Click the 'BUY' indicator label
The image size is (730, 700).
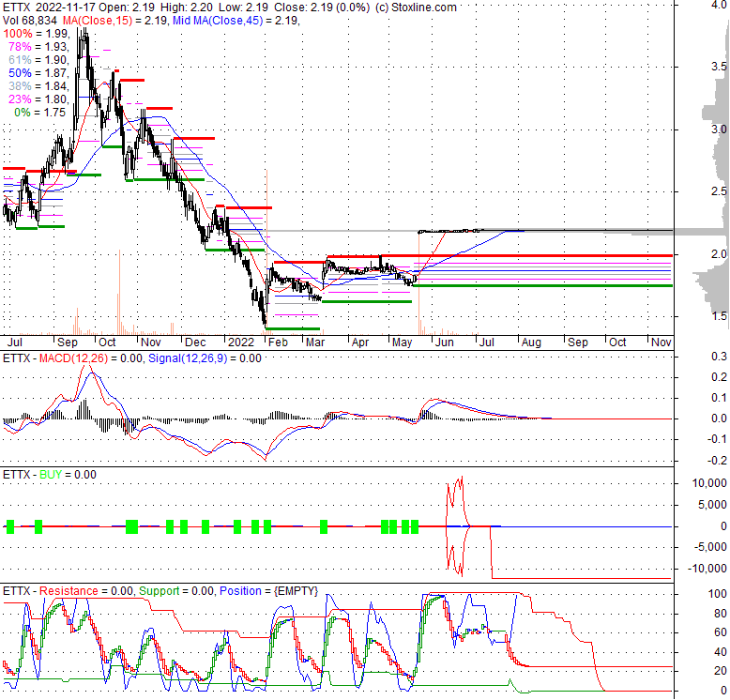[51, 475]
